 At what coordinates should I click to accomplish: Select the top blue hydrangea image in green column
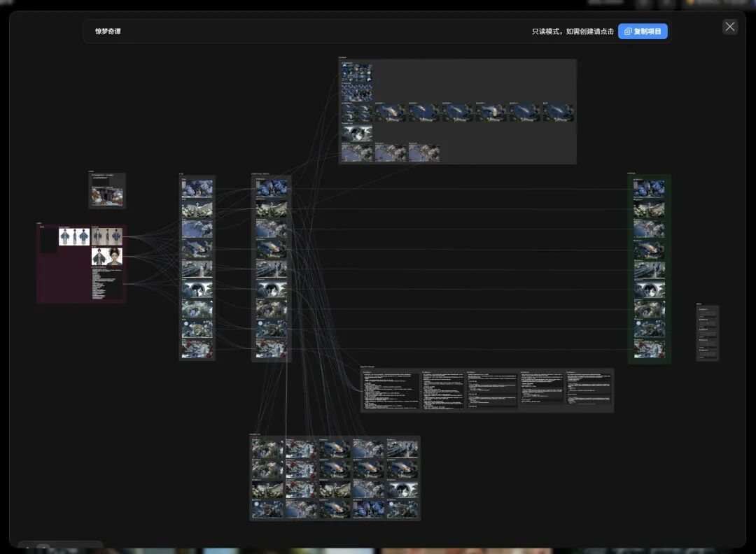[x=649, y=188]
